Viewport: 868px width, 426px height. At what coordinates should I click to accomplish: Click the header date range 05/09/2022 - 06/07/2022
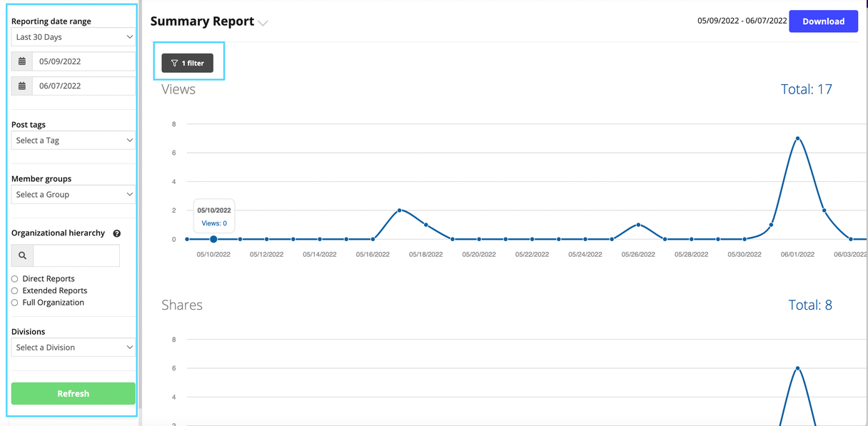coord(742,21)
